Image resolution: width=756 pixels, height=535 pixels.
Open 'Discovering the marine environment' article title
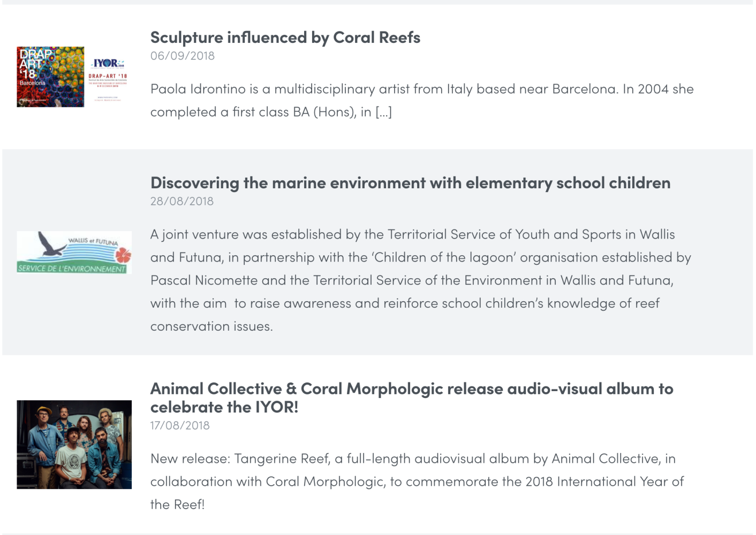(x=410, y=183)
